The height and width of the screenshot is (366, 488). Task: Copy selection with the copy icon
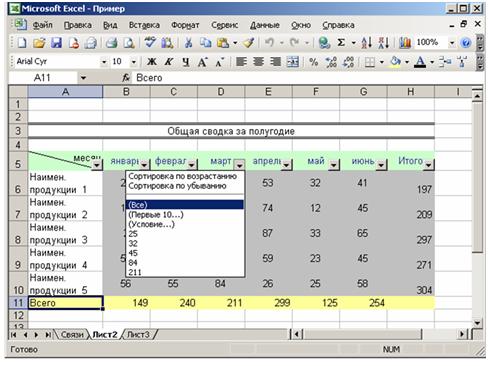pos(205,43)
